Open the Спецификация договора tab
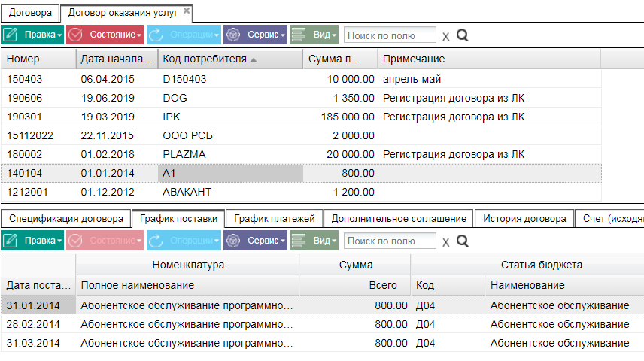The image size is (644, 361). (65, 219)
